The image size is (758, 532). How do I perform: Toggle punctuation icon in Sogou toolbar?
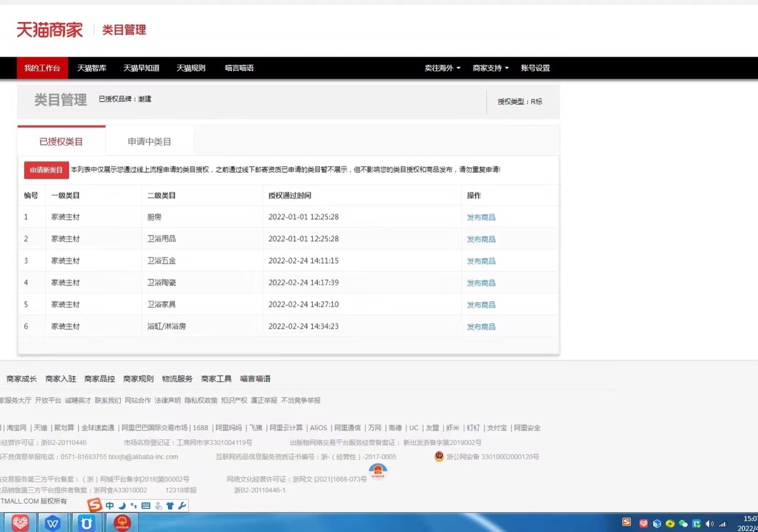point(133,505)
